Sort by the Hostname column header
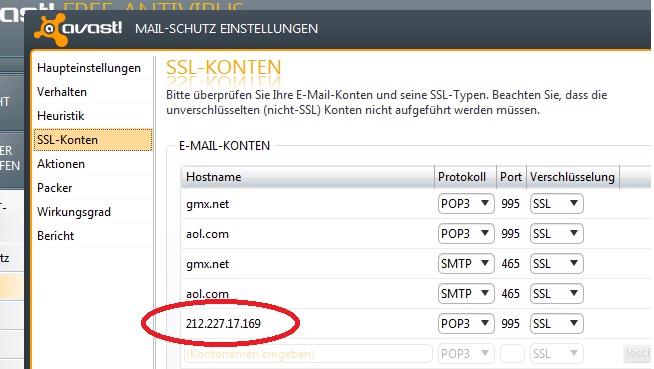654x369 pixels. coord(308,177)
